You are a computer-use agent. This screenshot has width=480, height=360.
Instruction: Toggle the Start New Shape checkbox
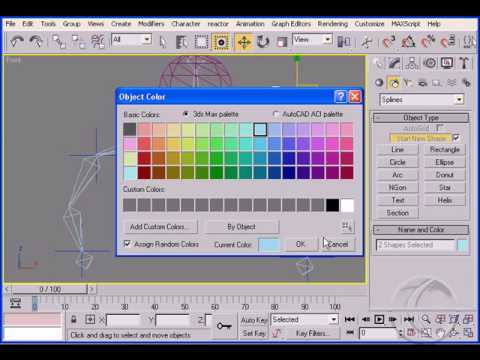pyautogui.click(x=457, y=137)
